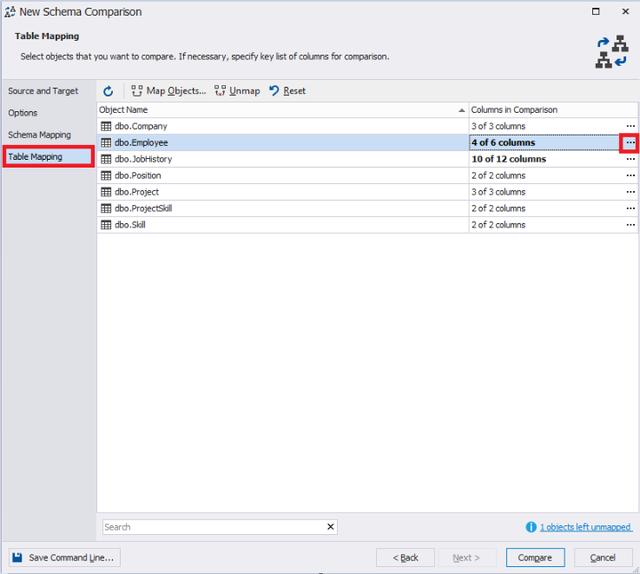Click the table icon of dbo.Skill
Screen dimensions: 640x574
coord(106,225)
